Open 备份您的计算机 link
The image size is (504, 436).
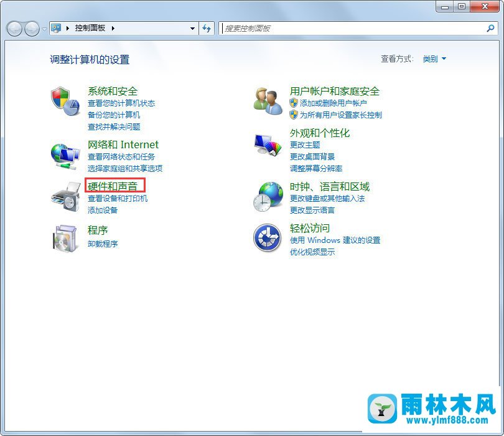tap(114, 115)
